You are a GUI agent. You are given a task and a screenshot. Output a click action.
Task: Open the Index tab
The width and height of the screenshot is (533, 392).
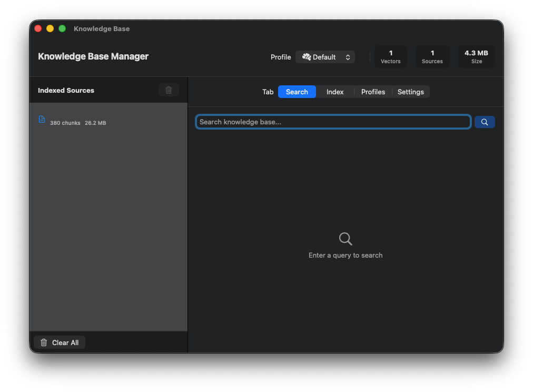pyautogui.click(x=335, y=92)
